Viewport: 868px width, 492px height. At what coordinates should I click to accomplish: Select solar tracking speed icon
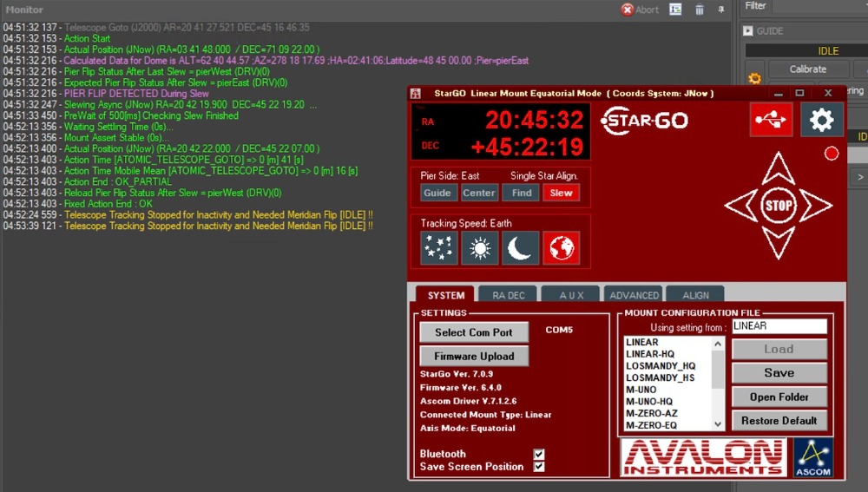[479, 248]
